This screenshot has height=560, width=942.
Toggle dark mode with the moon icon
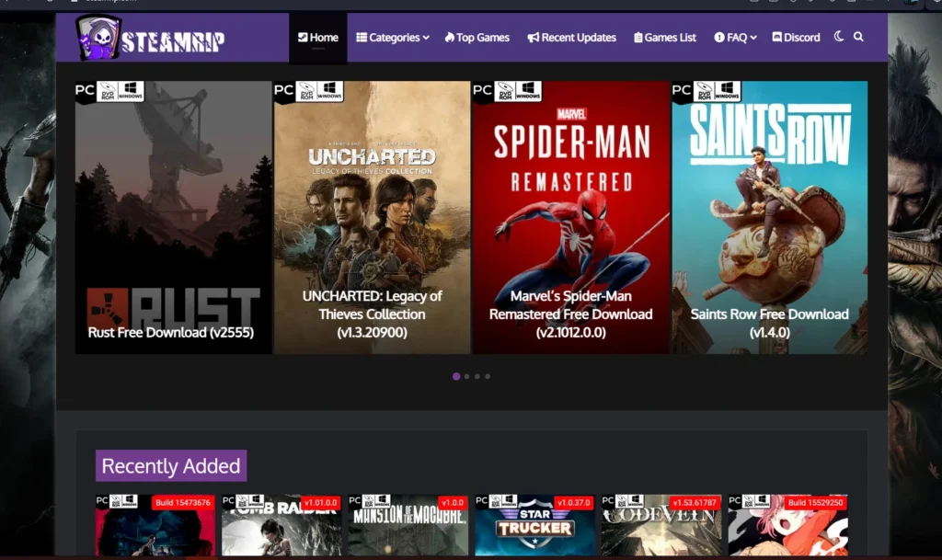(x=838, y=37)
